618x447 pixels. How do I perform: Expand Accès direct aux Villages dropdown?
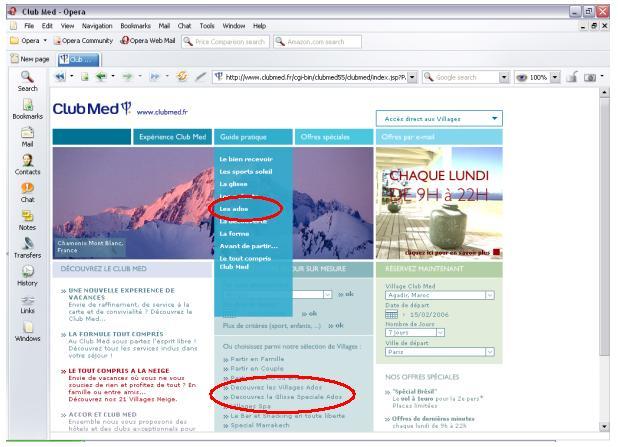tap(439, 119)
